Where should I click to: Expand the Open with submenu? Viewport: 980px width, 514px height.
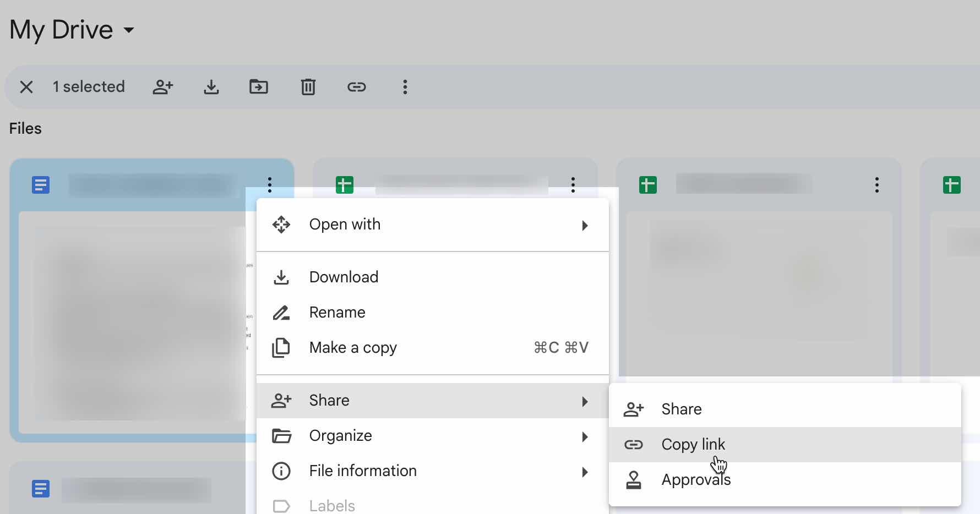[585, 225]
